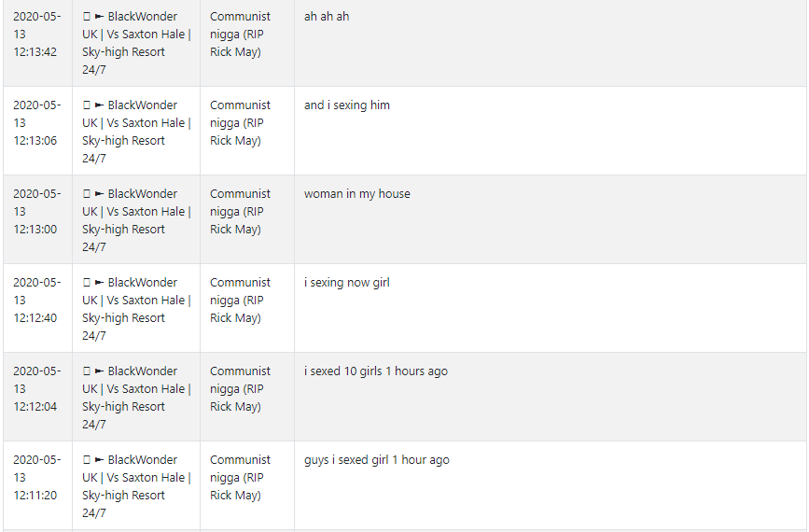The width and height of the screenshot is (809, 532).
Task: Select the timestamp 2020-05-13 12:13:42
Action: [x=36, y=34]
